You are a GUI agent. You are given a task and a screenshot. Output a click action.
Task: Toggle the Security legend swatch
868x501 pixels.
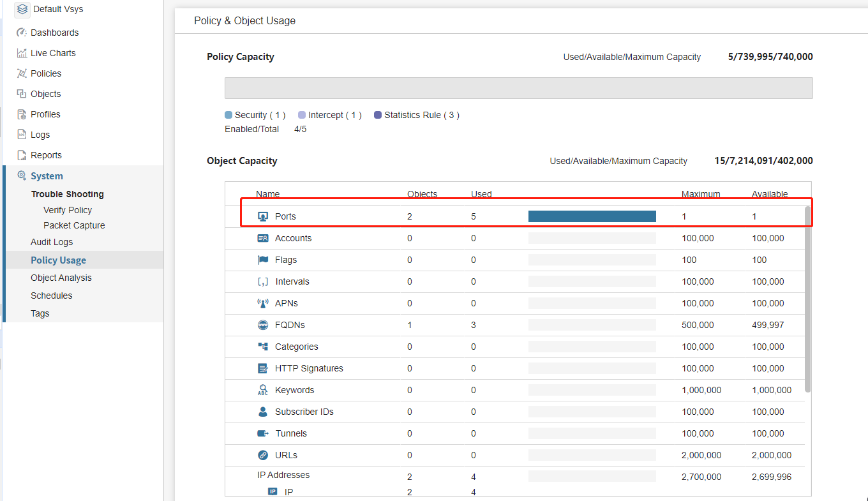[x=228, y=116]
